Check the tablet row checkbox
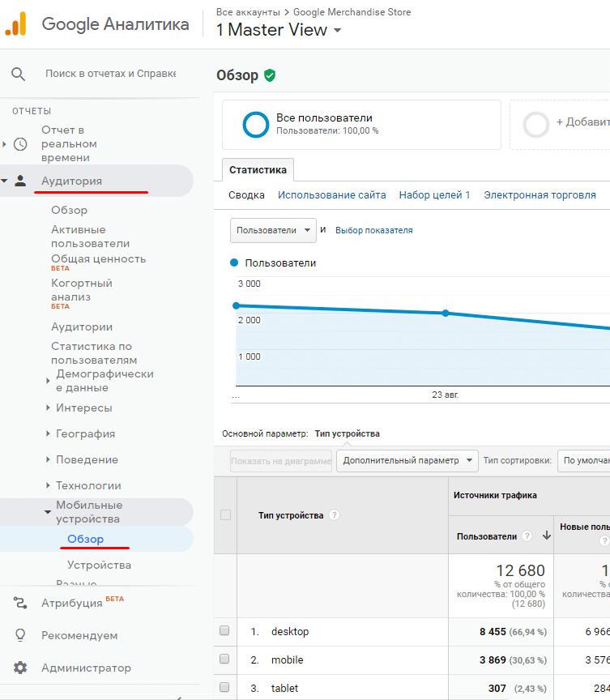 click(x=224, y=687)
